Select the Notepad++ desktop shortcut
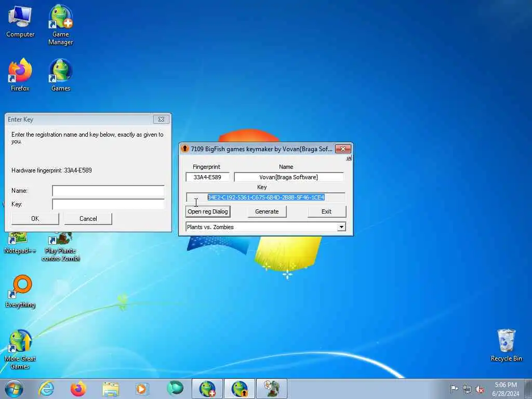Image resolution: width=532 pixels, height=399 pixels. point(20,243)
